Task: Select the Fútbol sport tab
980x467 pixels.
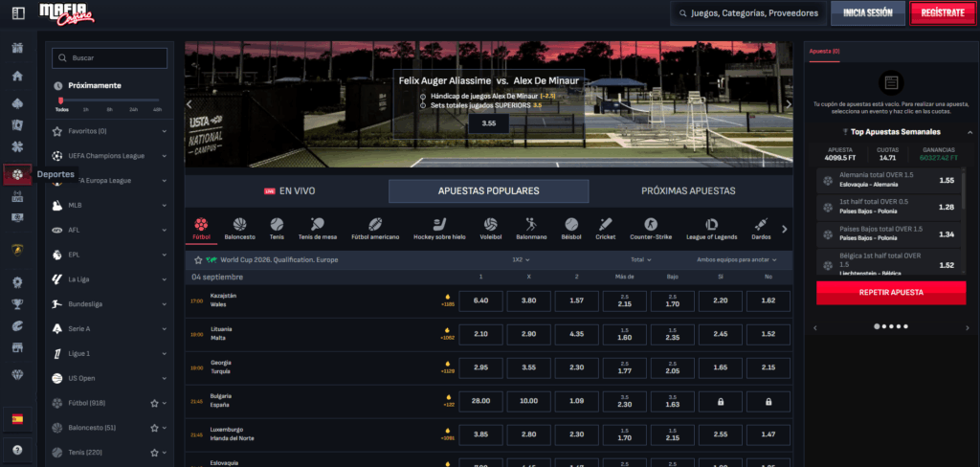Action: [201, 228]
